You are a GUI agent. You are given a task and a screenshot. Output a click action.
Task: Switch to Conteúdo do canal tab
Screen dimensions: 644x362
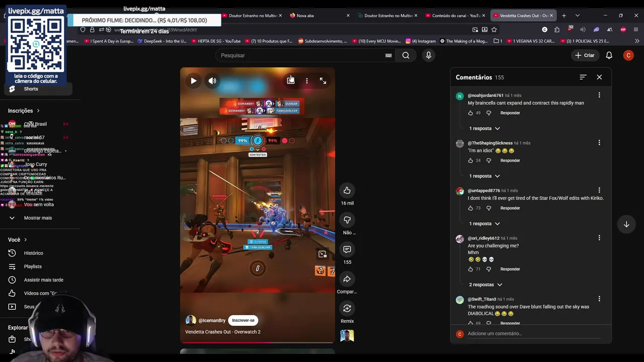pyautogui.click(x=455, y=16)
